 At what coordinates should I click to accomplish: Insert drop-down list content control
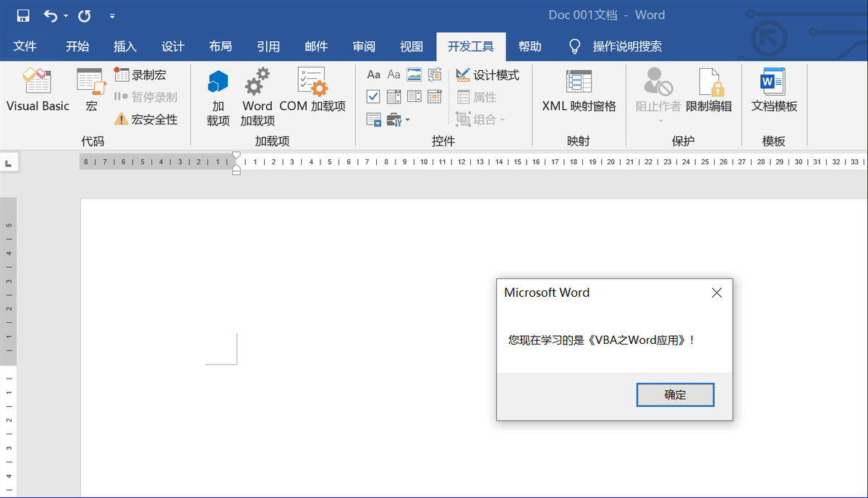click(414, 96)
